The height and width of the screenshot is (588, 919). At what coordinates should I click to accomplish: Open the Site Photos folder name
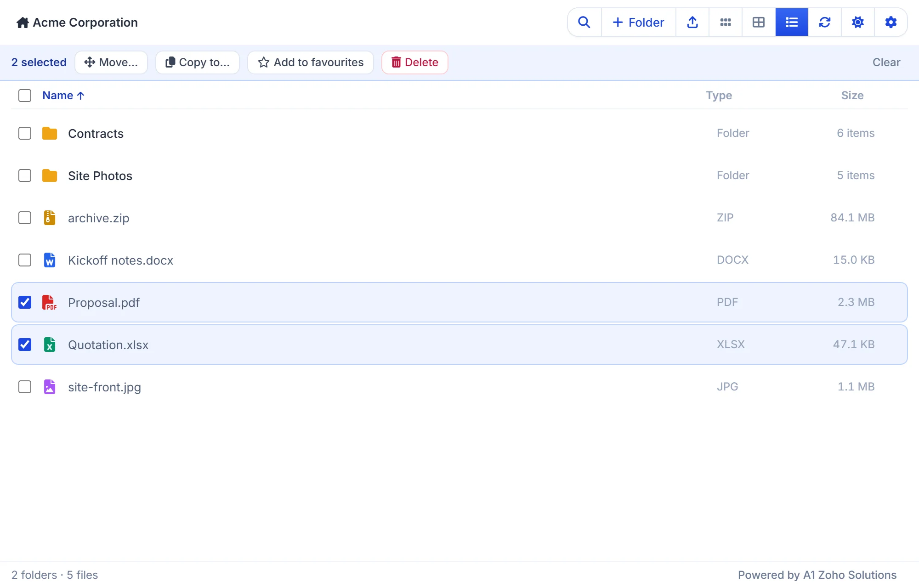tap(100, 176)
